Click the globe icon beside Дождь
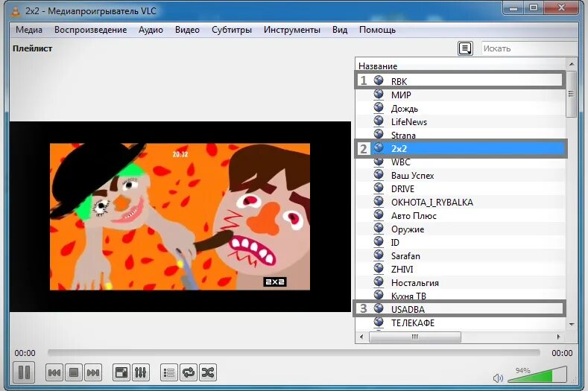Screen dimensions: 588x391 point(379,107)
